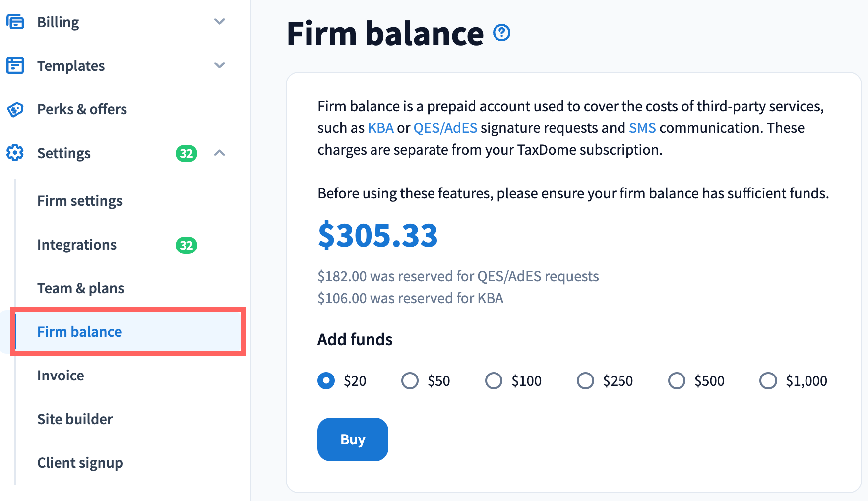Click the Perks & offers tag icon
This screenshot has width=868, height=501.
coord(15,109)
